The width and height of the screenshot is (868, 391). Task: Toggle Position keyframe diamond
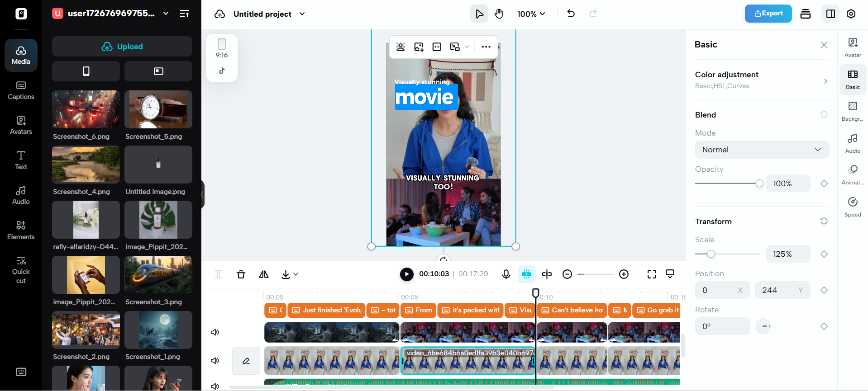[x=824, y=290]
